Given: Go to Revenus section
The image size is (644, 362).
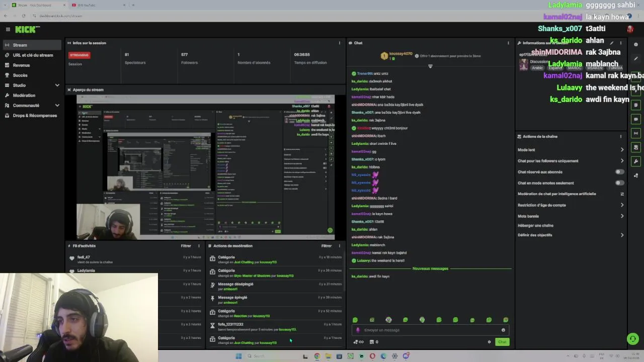Looking at the screenshot, I should click(x=33, y=65).
